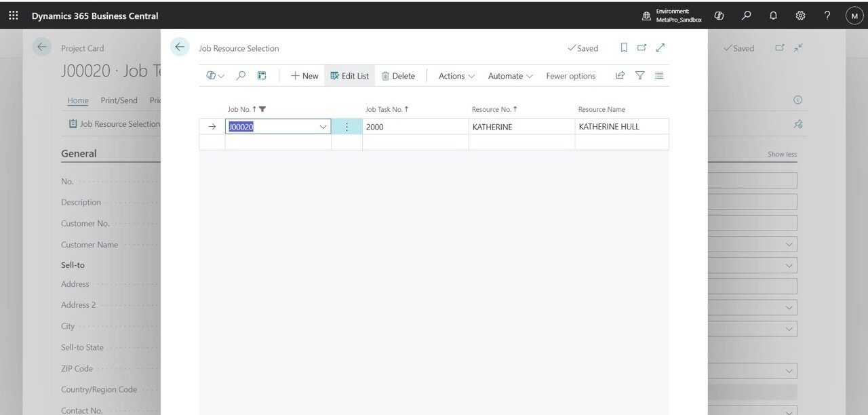Open the Settings gear
Screen dimensions: 868x415
pos(800,16)
